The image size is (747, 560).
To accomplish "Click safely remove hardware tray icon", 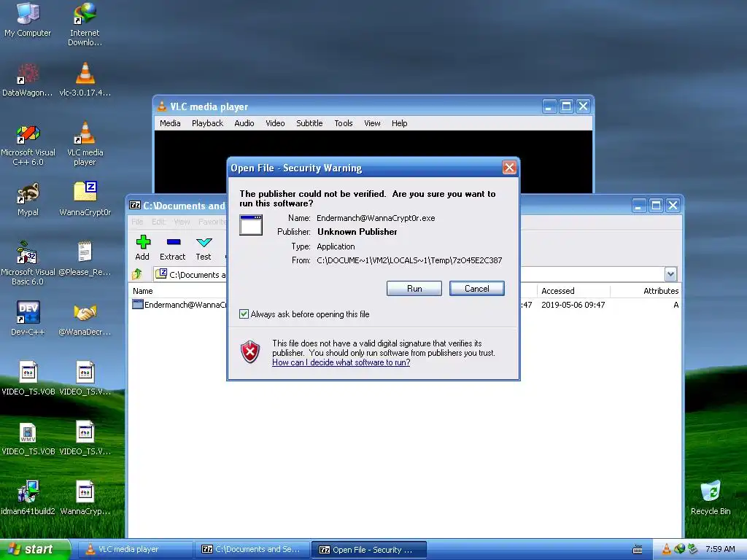I will [692, 549].
